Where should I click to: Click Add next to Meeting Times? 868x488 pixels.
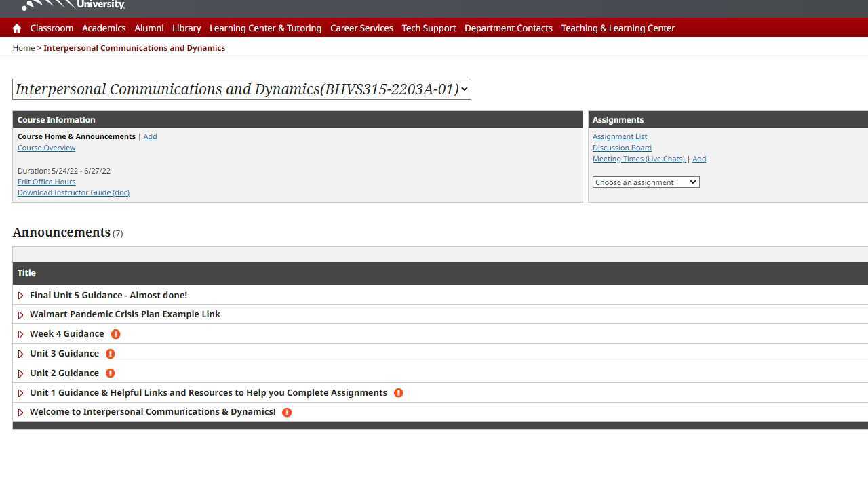699,159
